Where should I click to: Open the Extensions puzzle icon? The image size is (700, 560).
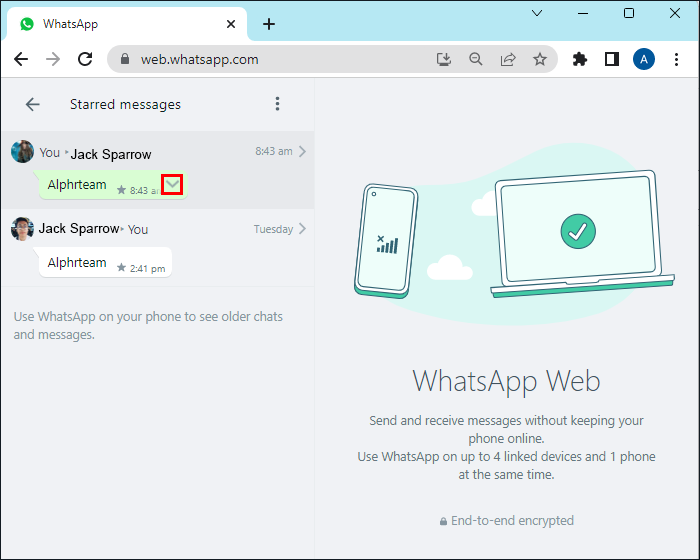point(579,59)
